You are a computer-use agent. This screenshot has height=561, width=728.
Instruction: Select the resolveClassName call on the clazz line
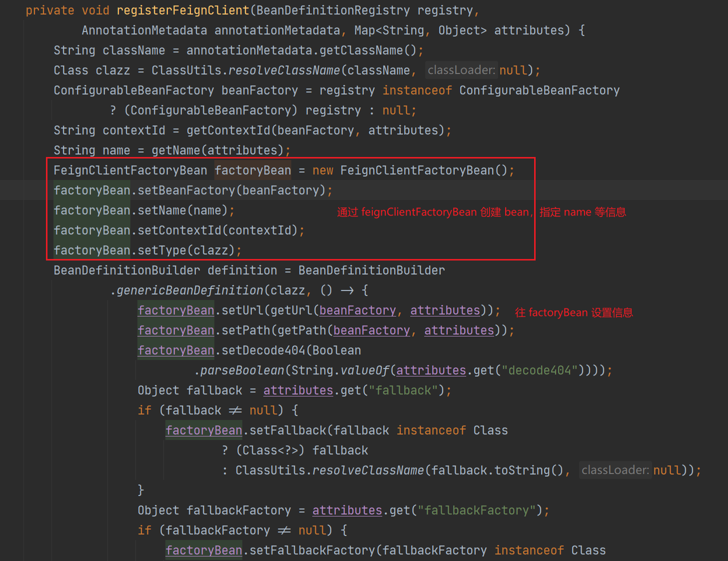[x=284, y=70]
